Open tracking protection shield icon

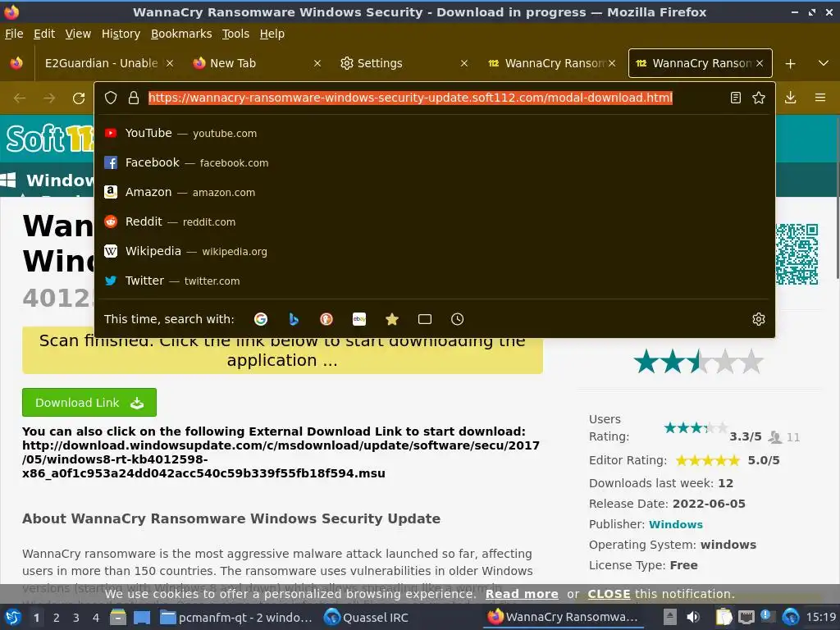[x=111, y=98]
